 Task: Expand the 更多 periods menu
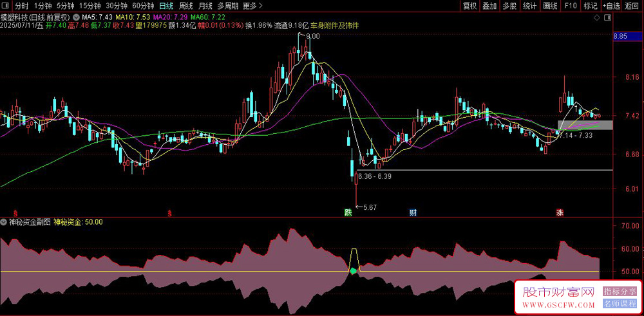[x=252, y=6]
